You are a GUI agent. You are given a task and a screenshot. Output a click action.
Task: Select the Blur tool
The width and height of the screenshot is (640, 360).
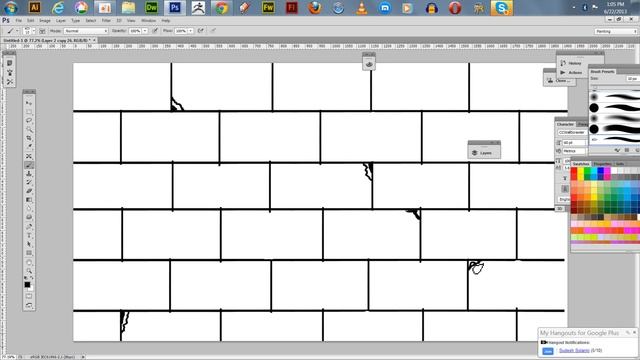click(x=29, y=209)
